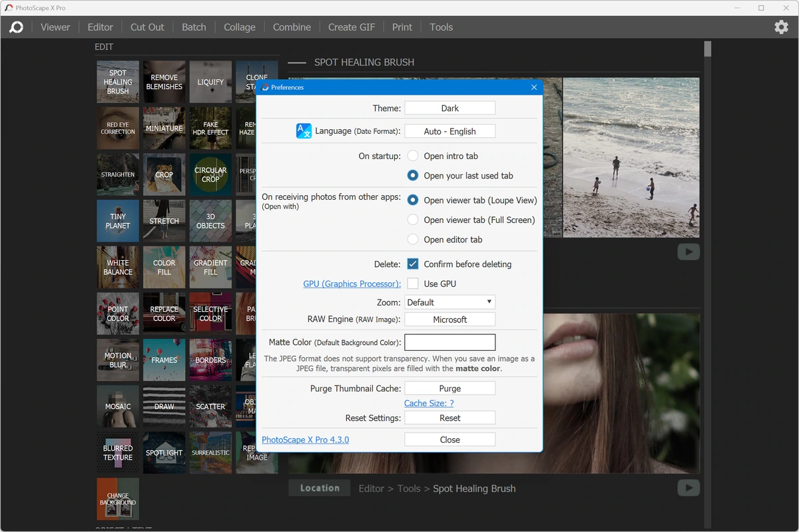
Task: Choose the Selective Color tile
Action: point(210,314)
